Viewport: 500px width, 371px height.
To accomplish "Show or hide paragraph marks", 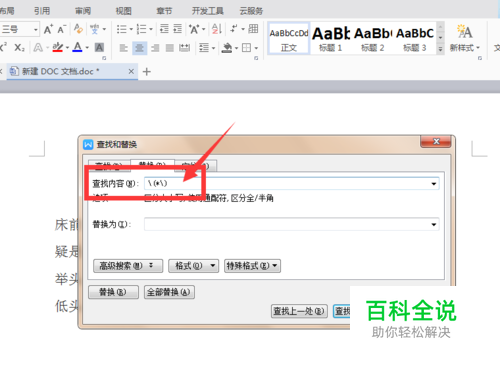I will pos(234,29).
